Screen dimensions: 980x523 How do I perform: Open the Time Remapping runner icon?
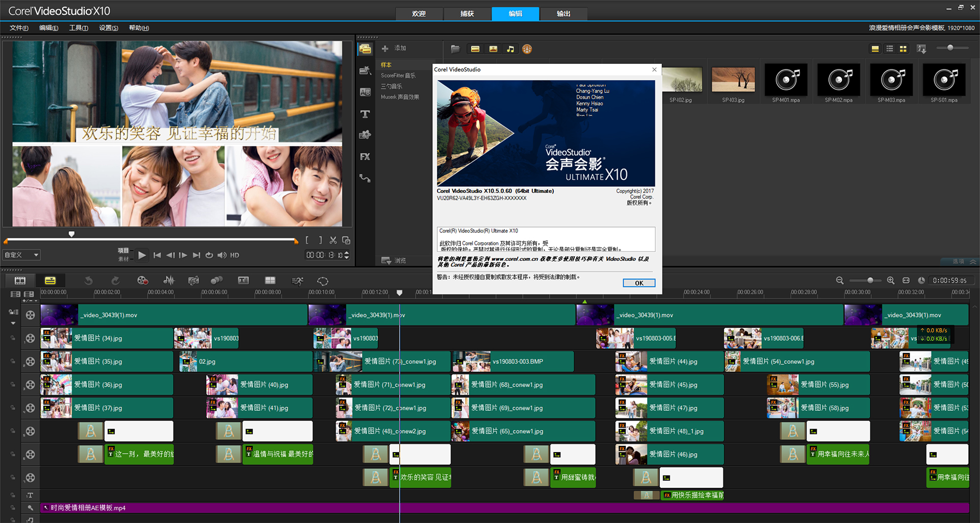[x=298, y=281]
